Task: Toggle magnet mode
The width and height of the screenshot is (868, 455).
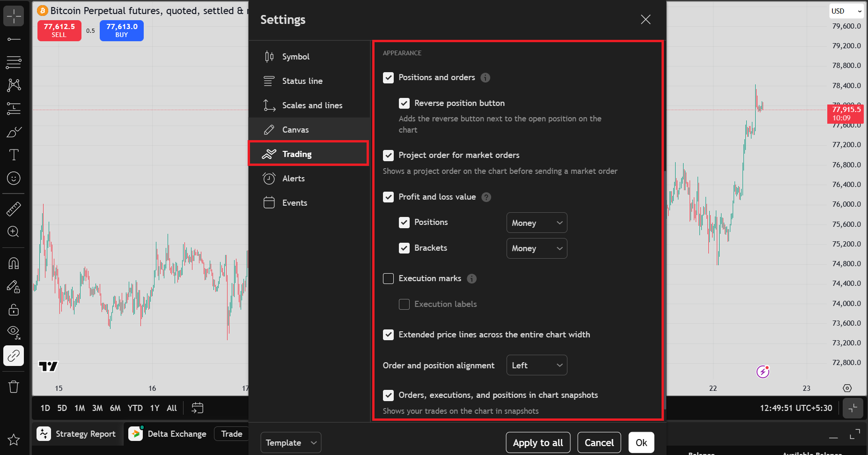Action: tap(14, 263)
